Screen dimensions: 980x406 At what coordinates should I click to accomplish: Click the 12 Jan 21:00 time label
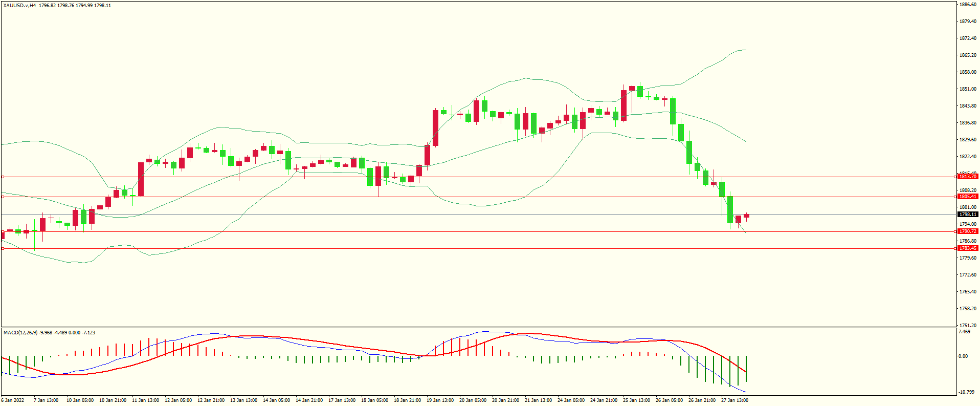tap(211, 400)
